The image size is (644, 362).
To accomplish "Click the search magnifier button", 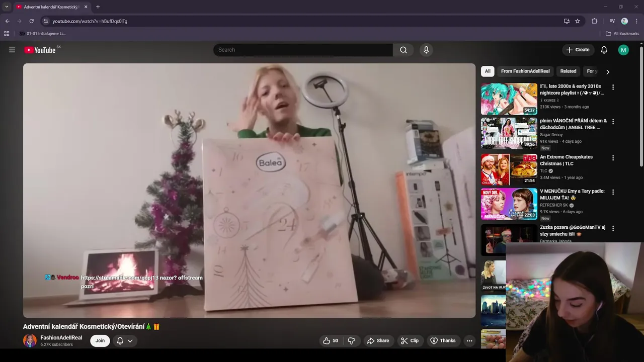I will coord(404,50).
